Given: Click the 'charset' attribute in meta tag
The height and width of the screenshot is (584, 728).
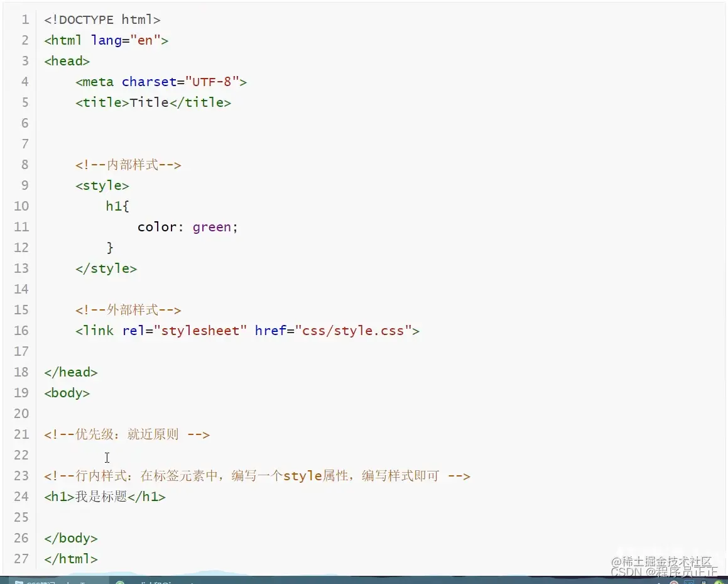Looking at the screenshot, I should tap(149, 82).
